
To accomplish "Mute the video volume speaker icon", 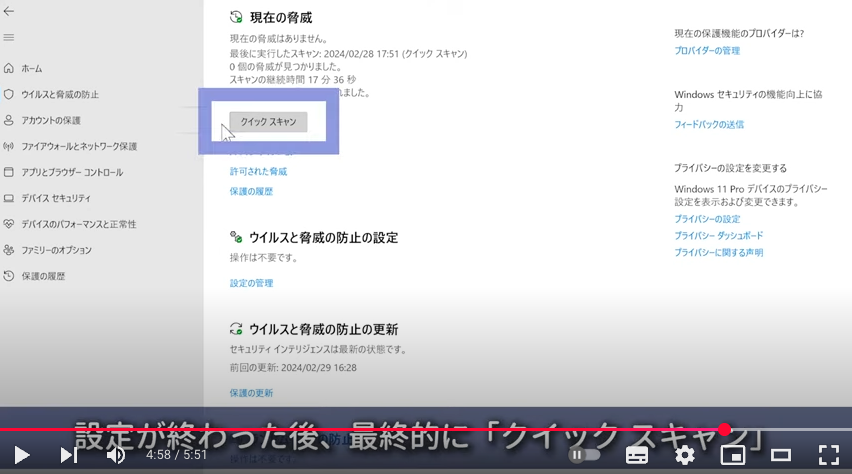I will pyautogui.click(x=116, y=455).
